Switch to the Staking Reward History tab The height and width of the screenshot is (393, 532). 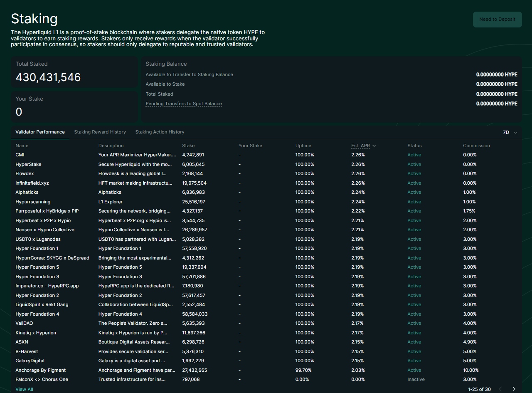coord(100,132)
